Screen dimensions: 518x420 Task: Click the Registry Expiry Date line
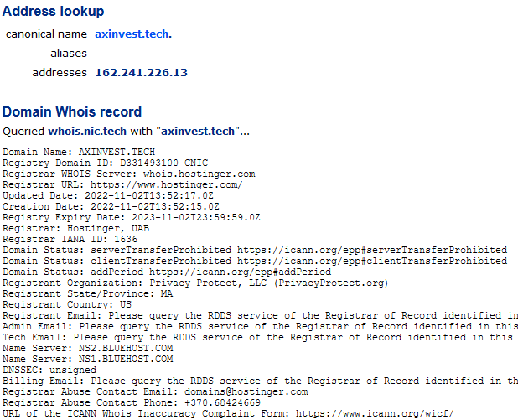pyautogui.click(x=132, y=217)
